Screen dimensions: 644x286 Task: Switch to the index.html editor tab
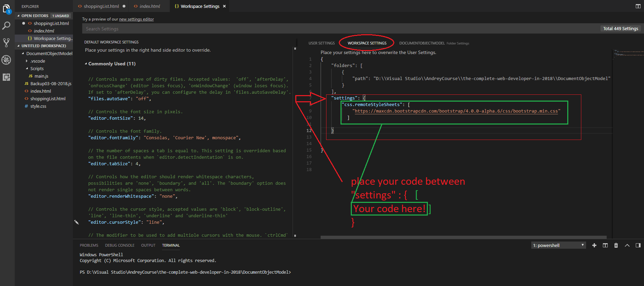[x=150, y=6]
